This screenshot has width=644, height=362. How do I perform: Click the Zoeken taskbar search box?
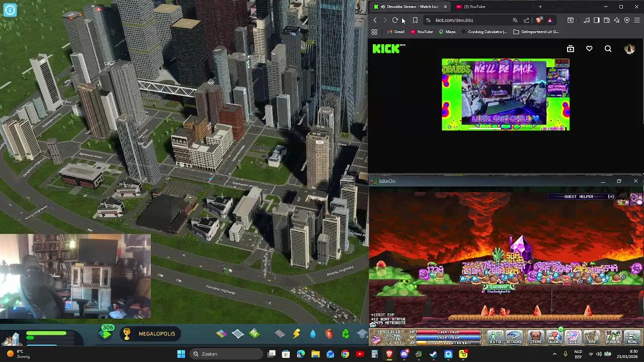click(x=226, y=354)
